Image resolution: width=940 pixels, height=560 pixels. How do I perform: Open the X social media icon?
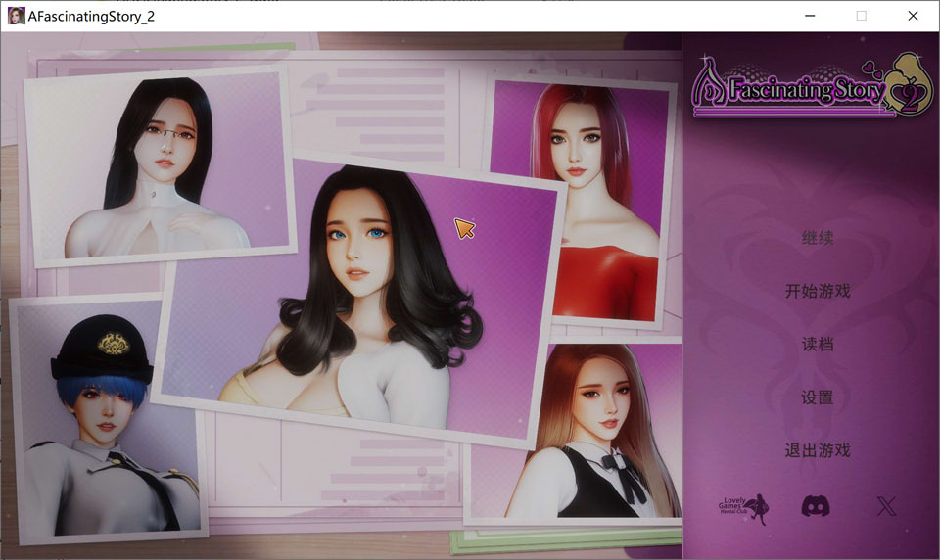coord(886,506)
